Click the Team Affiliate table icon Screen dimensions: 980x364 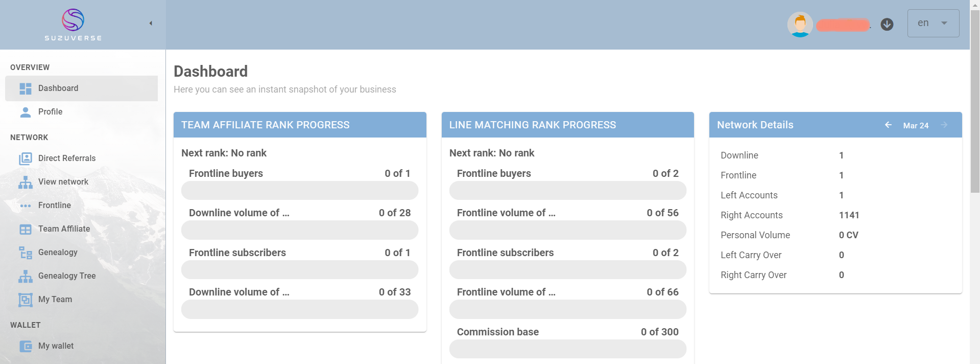[x=26, y=229]
